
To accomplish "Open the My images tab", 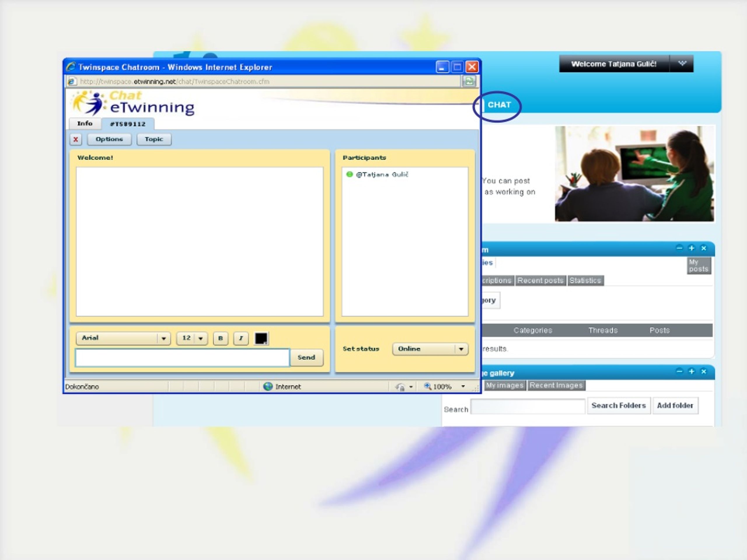I will click(x=505, y=385).
